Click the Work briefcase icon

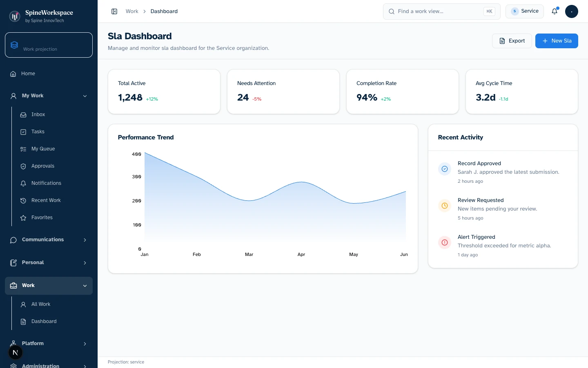tap(13, 285)
